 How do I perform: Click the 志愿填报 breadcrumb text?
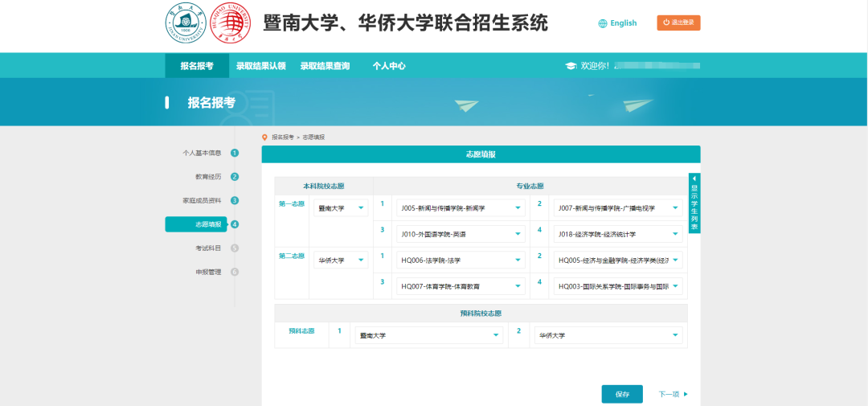pyautogui.click(x=314, y=137)
